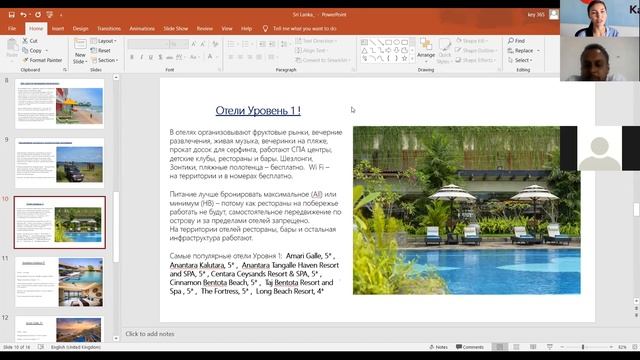Viewport: 640px width, 360px height.
Task: Click the slide title Отели Уровень 1
Action: point(258,111)
